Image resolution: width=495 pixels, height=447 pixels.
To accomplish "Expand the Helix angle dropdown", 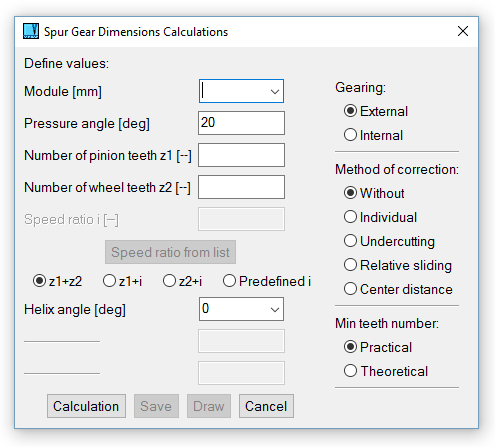I will [275, 309].
